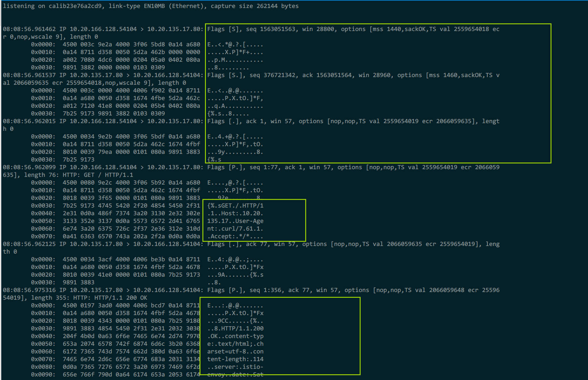Click the '...9y.........8.' ASCII line
Screen dimensions: 588x380
point(235,152)
